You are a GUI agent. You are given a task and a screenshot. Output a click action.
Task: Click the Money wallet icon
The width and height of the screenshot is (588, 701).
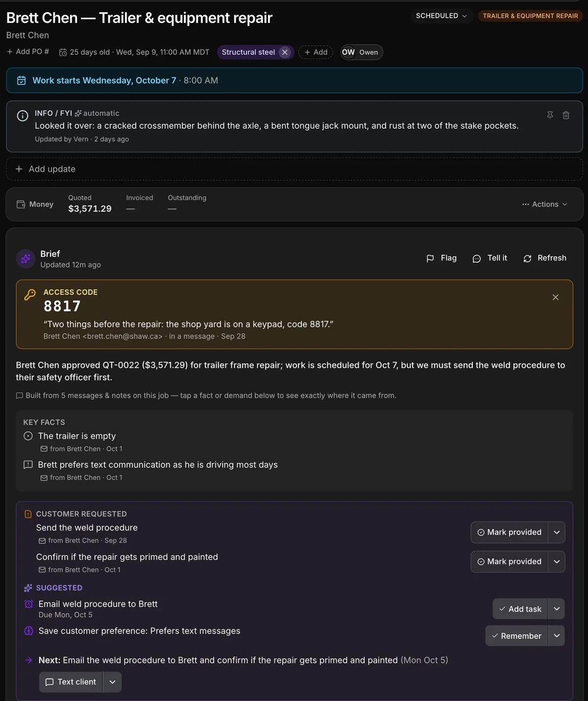[x=21, y=204]
